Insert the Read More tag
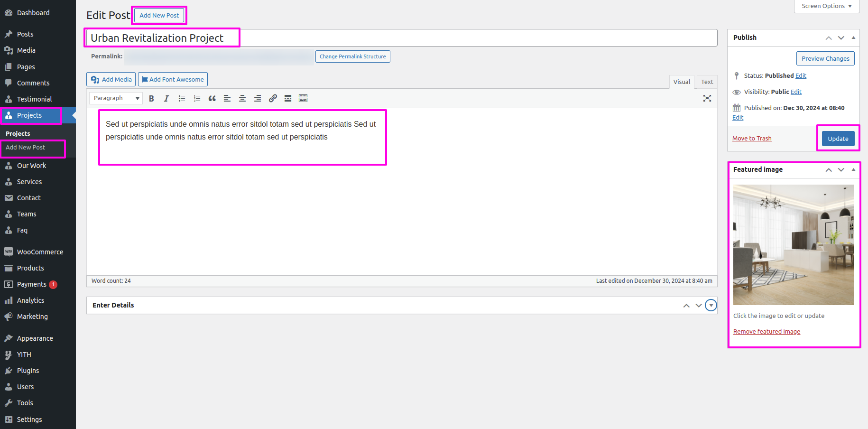The height and width of the screenshot is (429, 868). click(288, 98)
